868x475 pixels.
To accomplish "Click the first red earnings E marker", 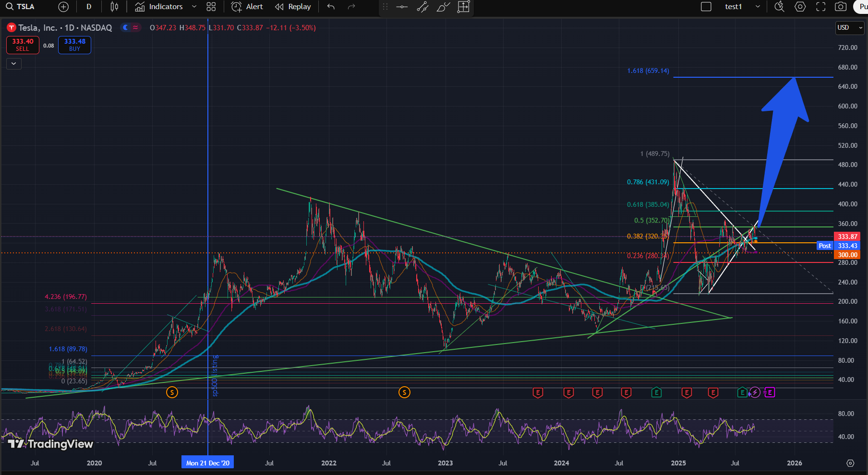I will [x=538, y=392].
